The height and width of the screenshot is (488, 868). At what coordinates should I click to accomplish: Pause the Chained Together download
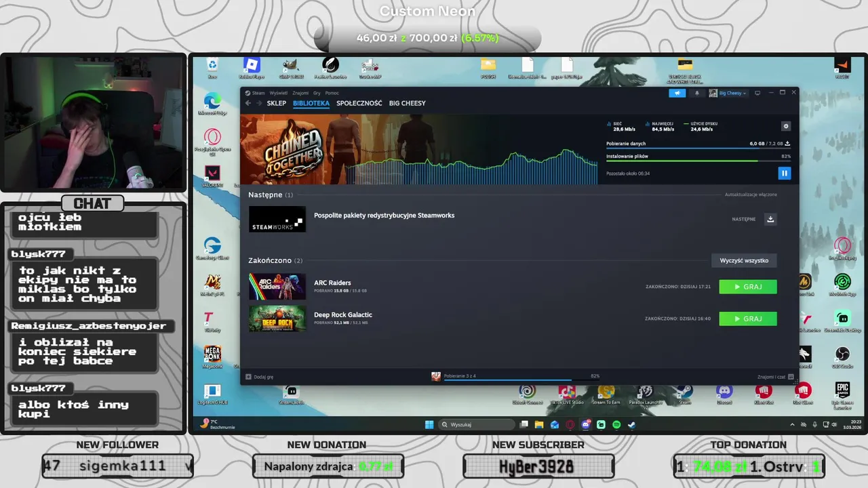(785, 174)
